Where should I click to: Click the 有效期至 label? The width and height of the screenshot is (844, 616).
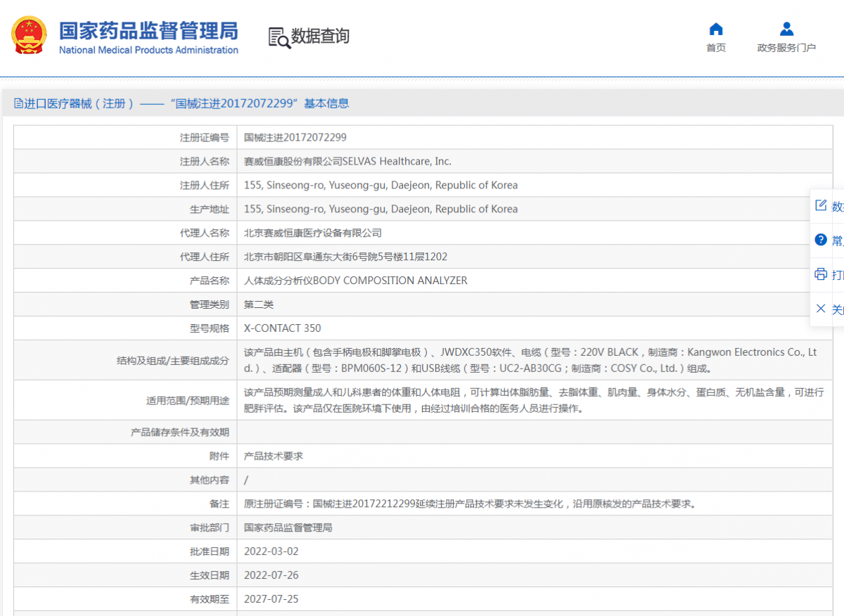pyautogui.click(x=210, y=599)
